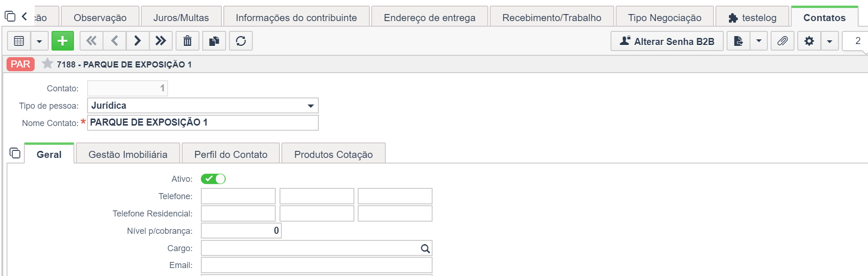Expand the settings gear dropdown arrow

[x=829, y=41]
